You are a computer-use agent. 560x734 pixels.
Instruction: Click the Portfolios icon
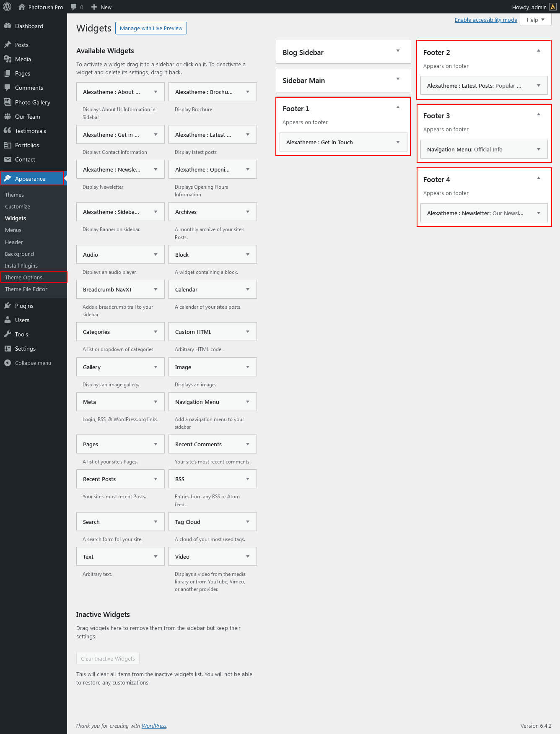pyautogui.click(x=8, y=145)
